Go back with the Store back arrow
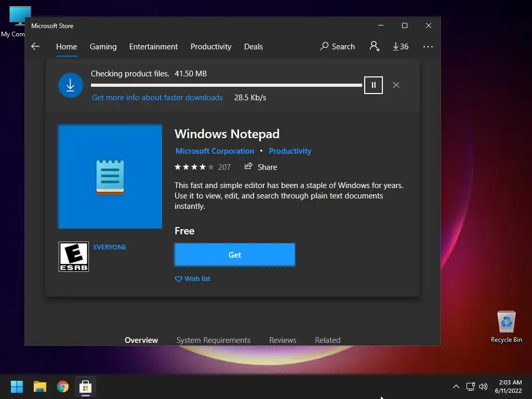The width and height of the screenshot is (532, 399). tap(35, 46)
